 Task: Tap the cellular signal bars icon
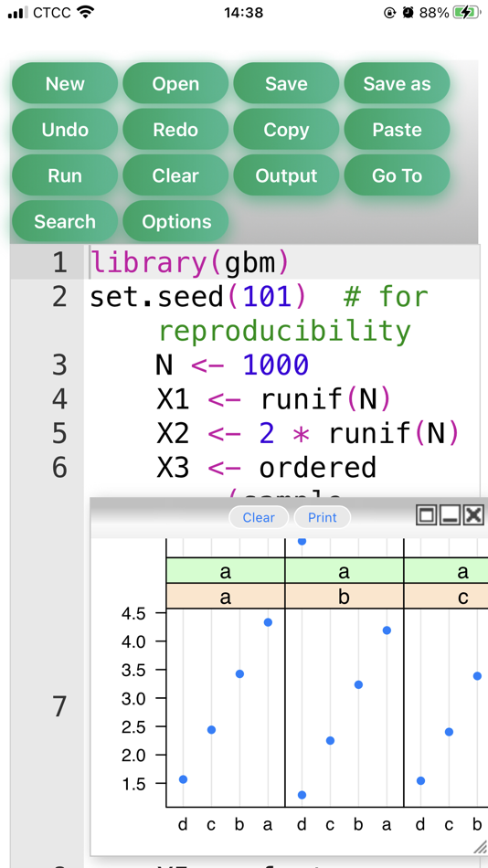(x=17, y=12)
